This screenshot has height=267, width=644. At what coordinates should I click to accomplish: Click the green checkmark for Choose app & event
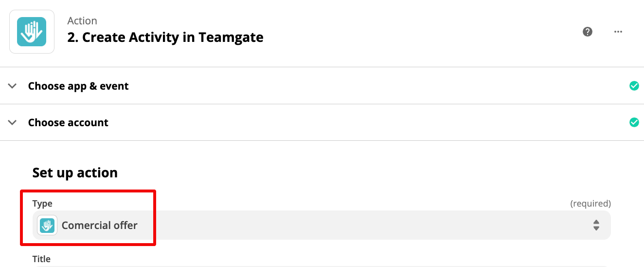634,86
